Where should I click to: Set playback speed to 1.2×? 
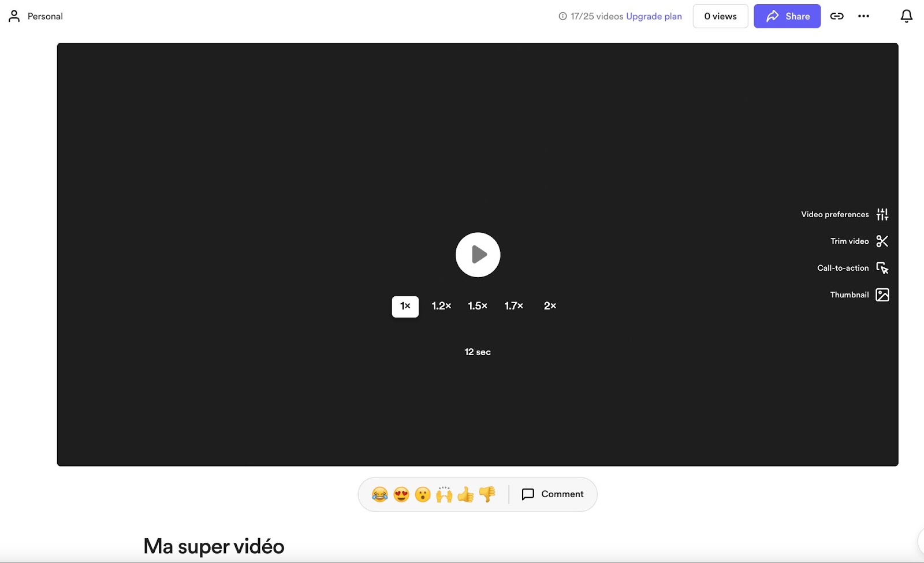click(442, 306)
